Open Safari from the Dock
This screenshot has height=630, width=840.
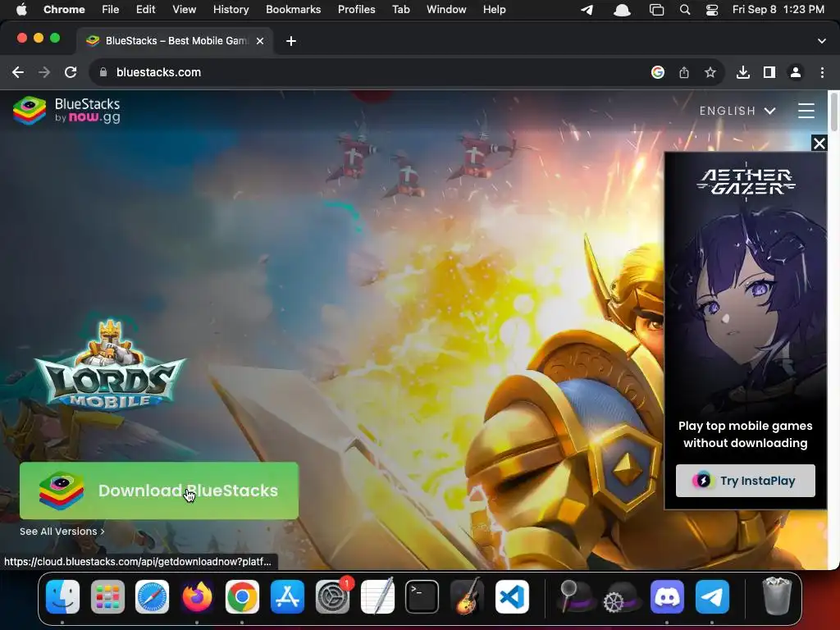point(152,597)
